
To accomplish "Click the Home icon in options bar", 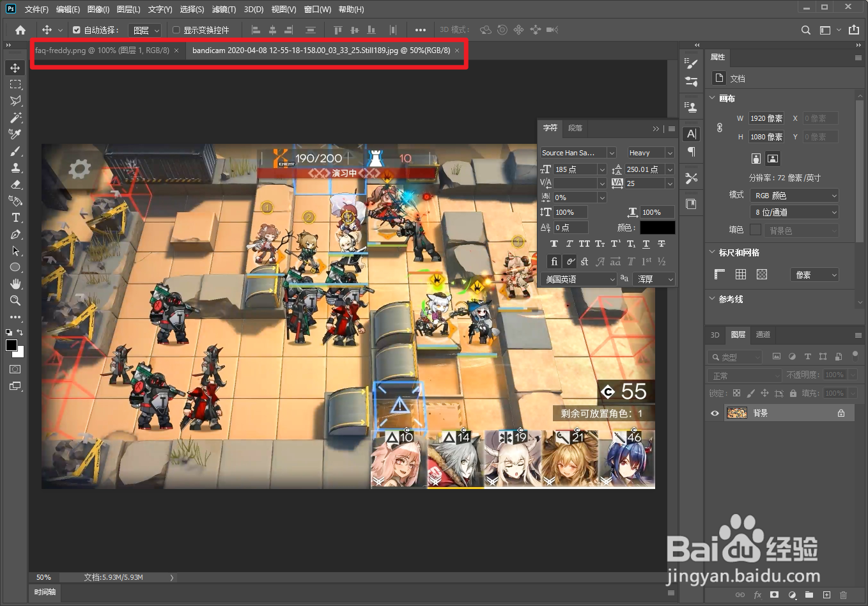I will tap(20, 30).
